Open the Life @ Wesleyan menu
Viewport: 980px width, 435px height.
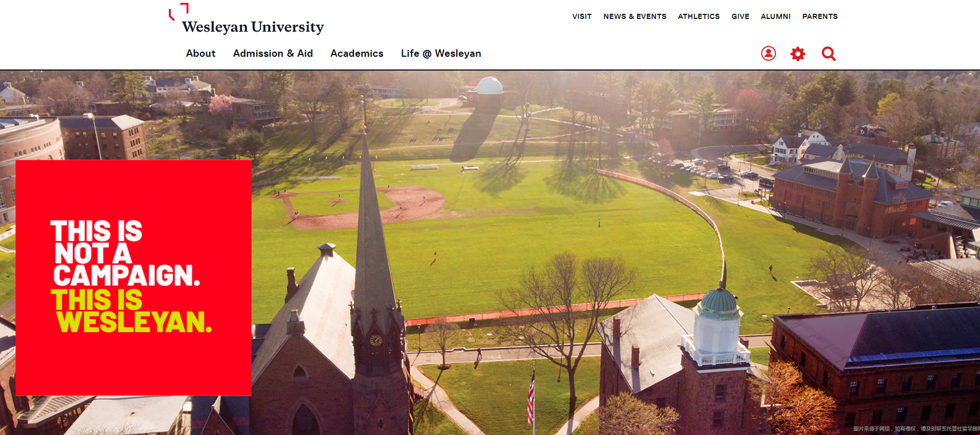coord(441,53)
